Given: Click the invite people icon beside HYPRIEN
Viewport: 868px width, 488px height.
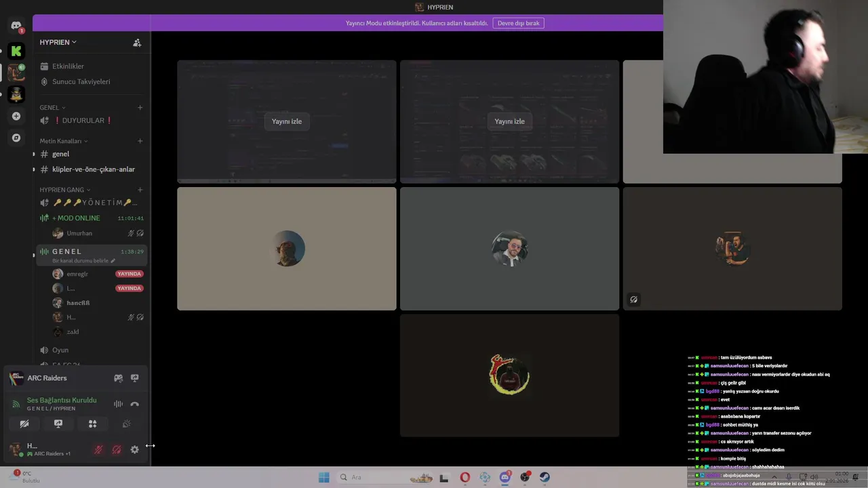Looking at the screenshot, I should point(137,42).
